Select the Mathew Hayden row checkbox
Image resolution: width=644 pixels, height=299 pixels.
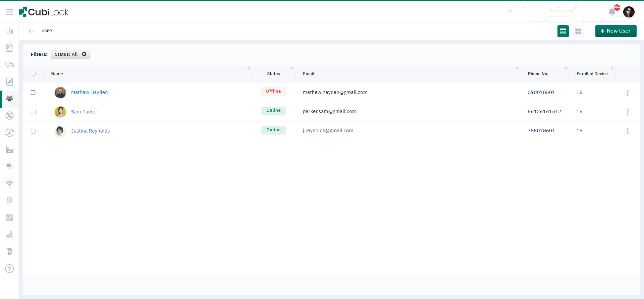click(x=33, y=93)
